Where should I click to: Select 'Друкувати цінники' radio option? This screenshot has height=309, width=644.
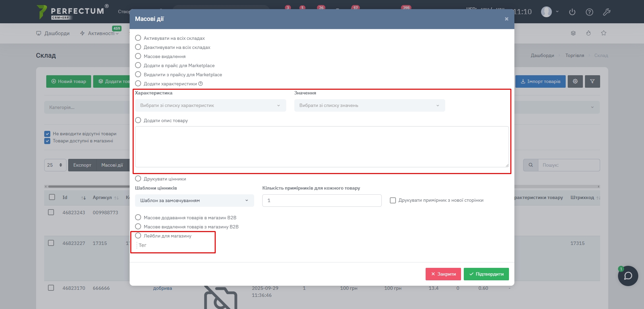point(138,179)
